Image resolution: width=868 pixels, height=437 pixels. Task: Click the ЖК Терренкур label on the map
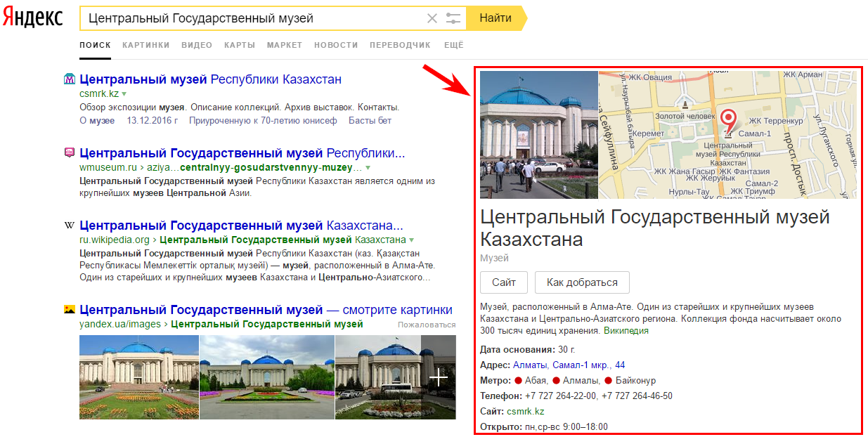click(x=776, y=121)
